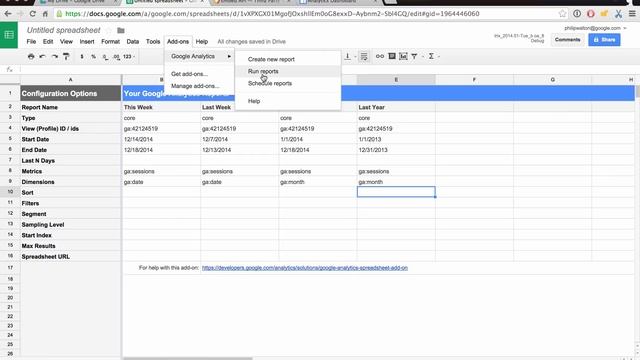This screenshot has height=360, width=640.
Task: Select Run reports
Action: (288, 71)
